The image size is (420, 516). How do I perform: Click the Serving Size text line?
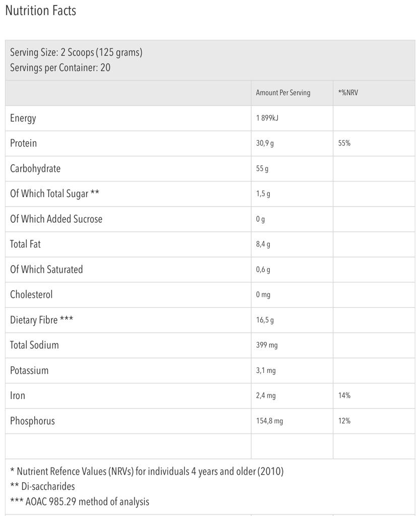76,52
